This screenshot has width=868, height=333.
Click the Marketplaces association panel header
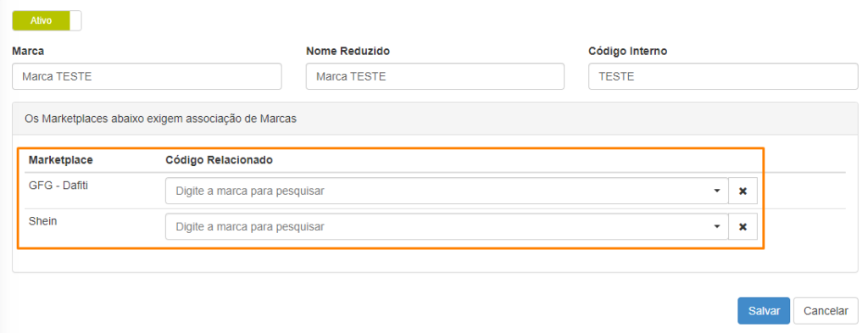click(435, 119)
